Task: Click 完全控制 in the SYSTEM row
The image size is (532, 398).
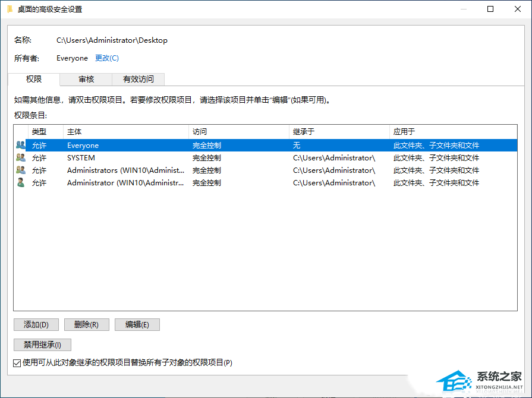Action: 207,158
